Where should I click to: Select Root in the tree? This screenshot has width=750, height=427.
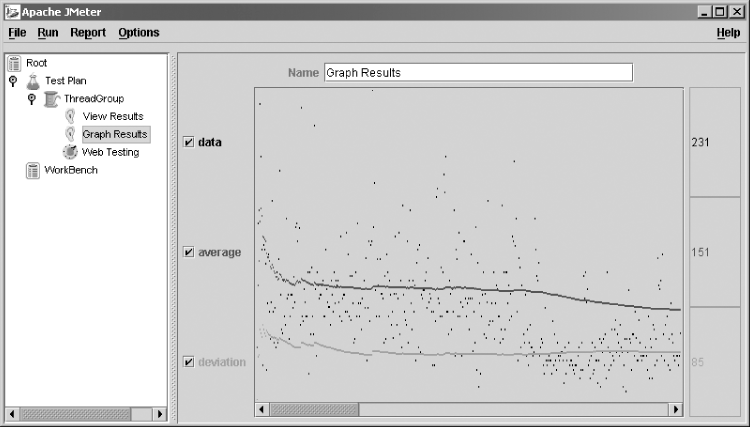(36, 63)
